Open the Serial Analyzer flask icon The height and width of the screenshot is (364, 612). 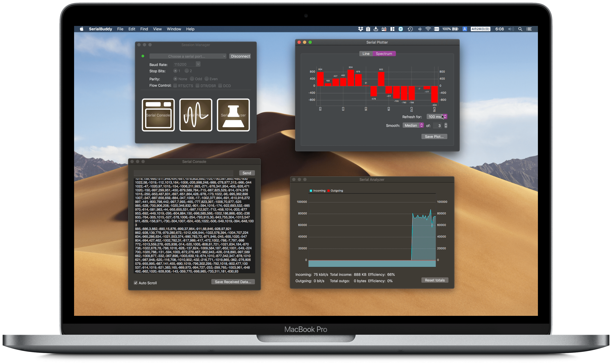233,115
